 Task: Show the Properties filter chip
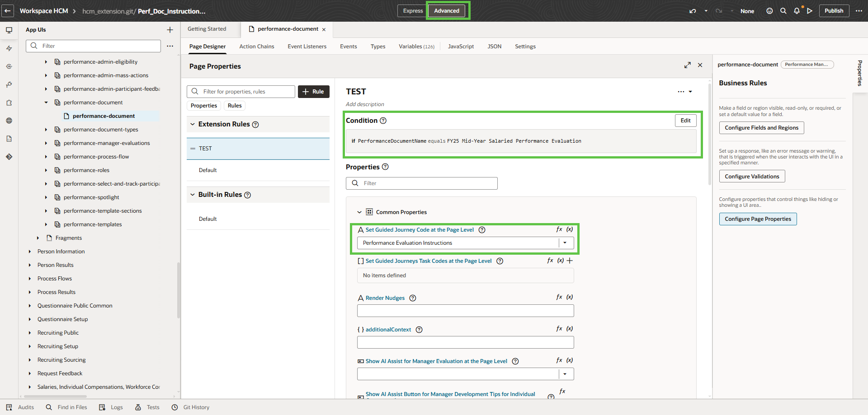(204, 106)
